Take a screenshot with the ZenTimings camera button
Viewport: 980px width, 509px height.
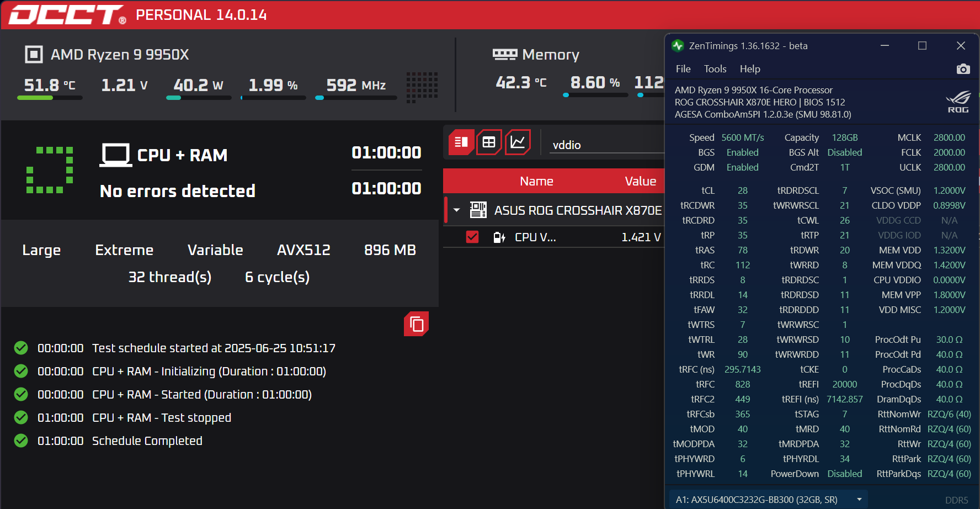coord(963,68)
